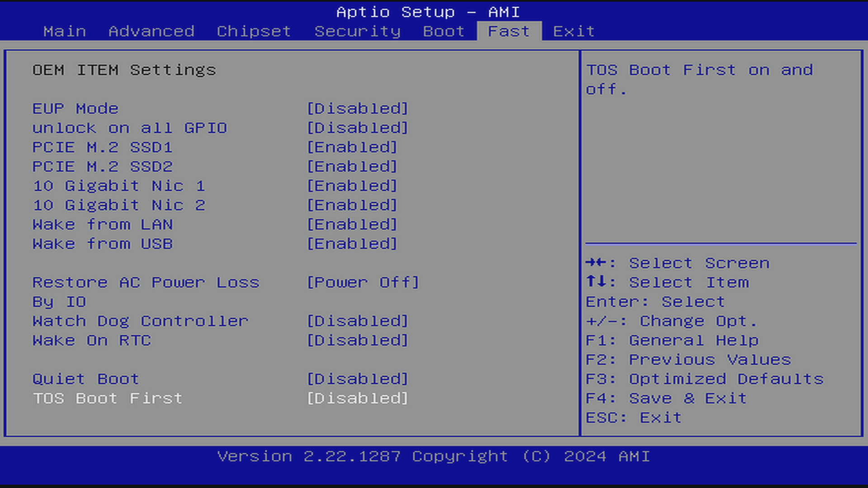Toggle PCIE M.2 SSD1 Enabled value
This screenshot has width=868, height=488.
352,147
